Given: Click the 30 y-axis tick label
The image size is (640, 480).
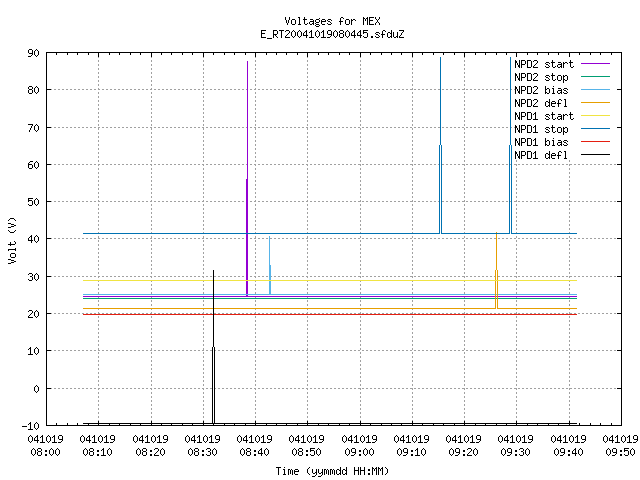Looking at the screenshot, I should point(33,277).
